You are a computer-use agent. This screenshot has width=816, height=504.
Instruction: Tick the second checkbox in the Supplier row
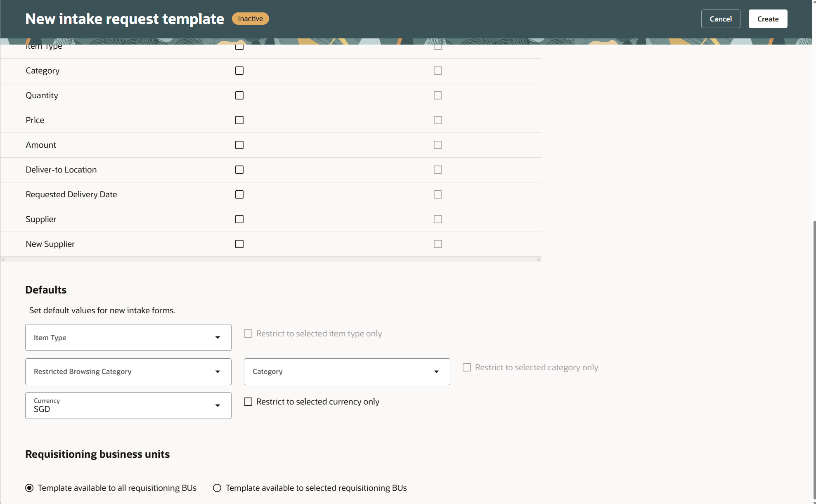click(438, 219)
